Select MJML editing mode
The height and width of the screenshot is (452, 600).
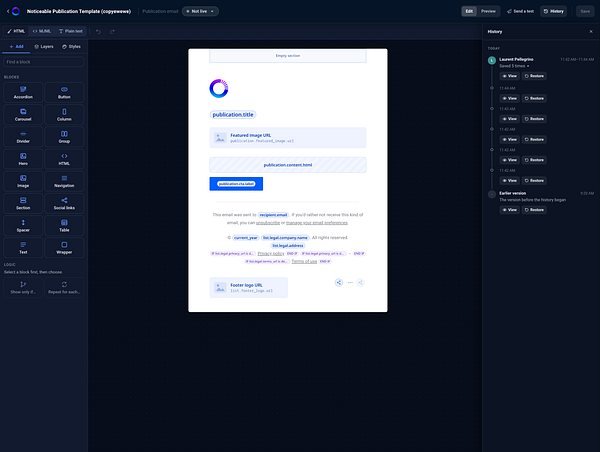(x=42, y=31)
